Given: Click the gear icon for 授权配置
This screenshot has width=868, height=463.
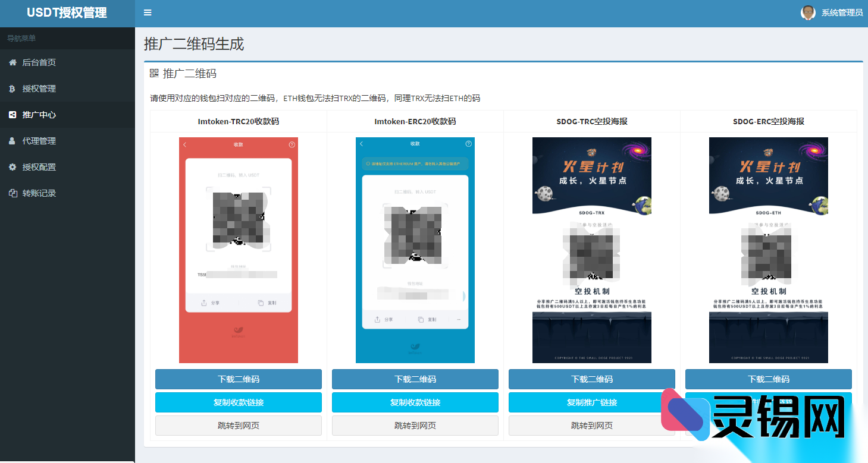Looking at the screenshot, I should pyautogui.click(x=13, y=166).
